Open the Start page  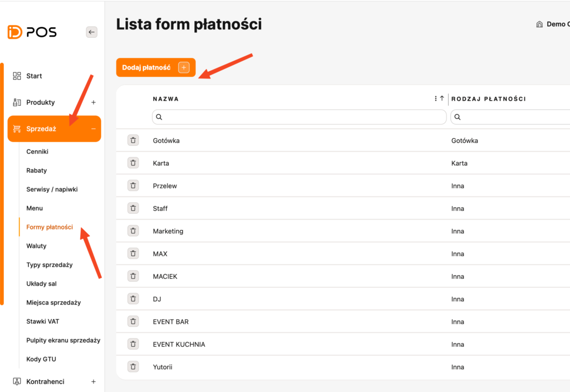pyautogui.click(x=34, y=76)
